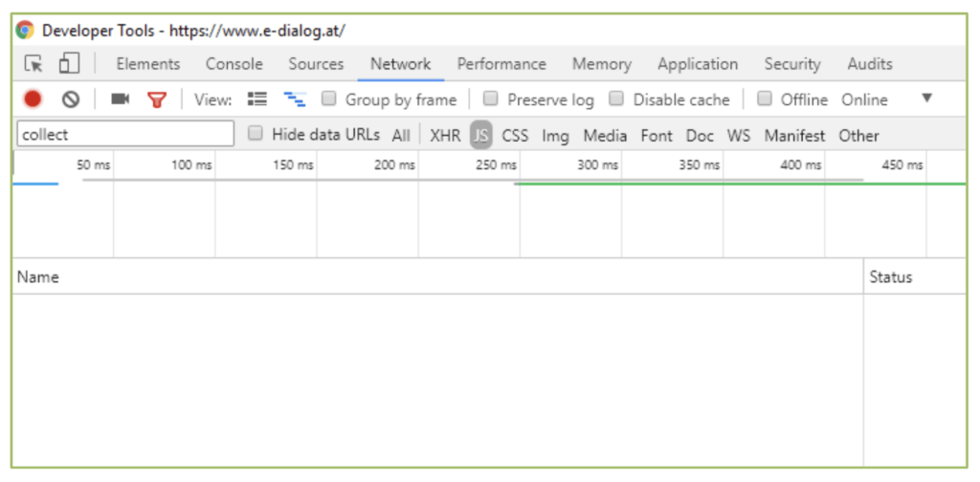Viewport: 980px width, 482px height.
Task: Switch to the Console tab
Action: coord(234,64)
